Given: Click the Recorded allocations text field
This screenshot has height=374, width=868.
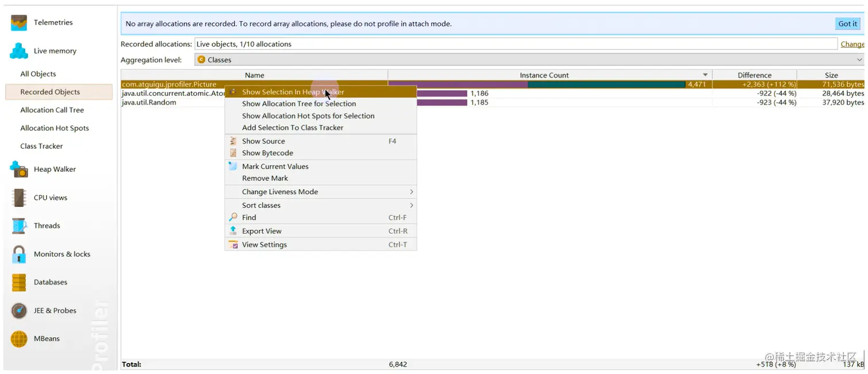Looking at the screenshot, I should (x=516, y=44).
